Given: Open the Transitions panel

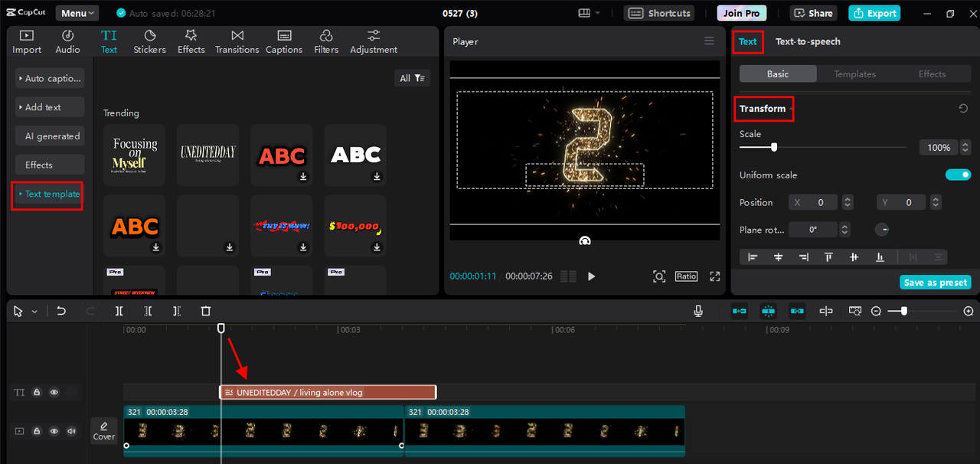Looking at the screenshot, I should [237, 41].
